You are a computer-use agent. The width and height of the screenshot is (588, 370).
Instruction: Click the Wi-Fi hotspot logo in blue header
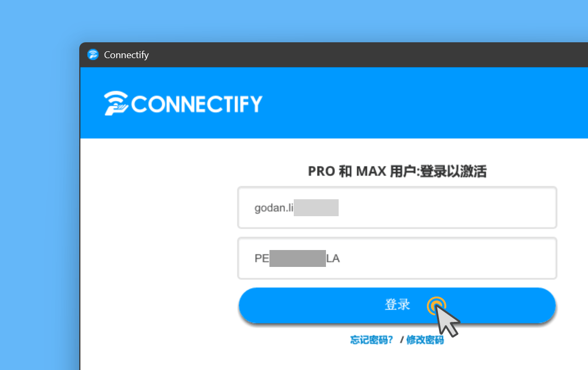coord(116,103)
